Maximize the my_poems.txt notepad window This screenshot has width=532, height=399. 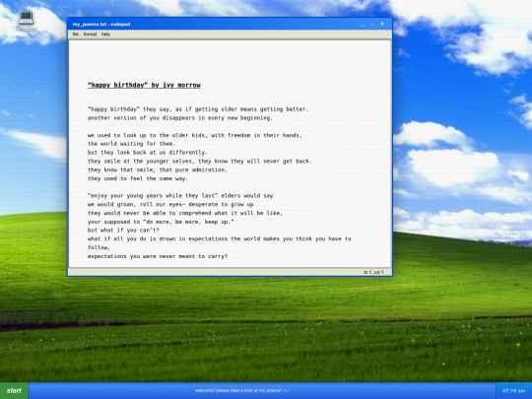tap(372, 25)
